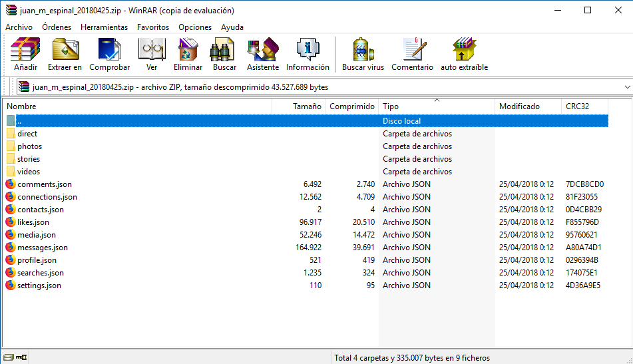This screenshot has height=364, width=633.
Task: Open the Archivo menu
Action: [19, 27]
